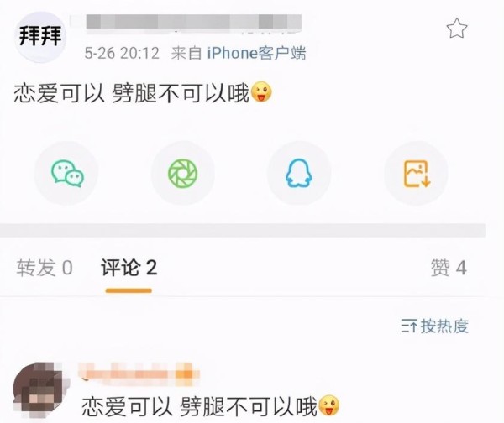
Task: Click the emoji in the main post
Action: (x=261, y=93)
